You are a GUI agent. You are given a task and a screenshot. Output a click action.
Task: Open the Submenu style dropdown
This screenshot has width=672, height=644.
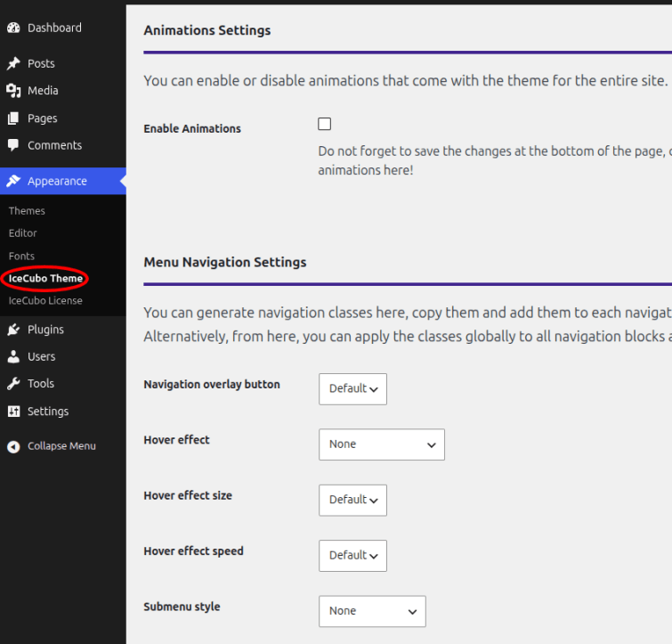click(x=372, y=611)
